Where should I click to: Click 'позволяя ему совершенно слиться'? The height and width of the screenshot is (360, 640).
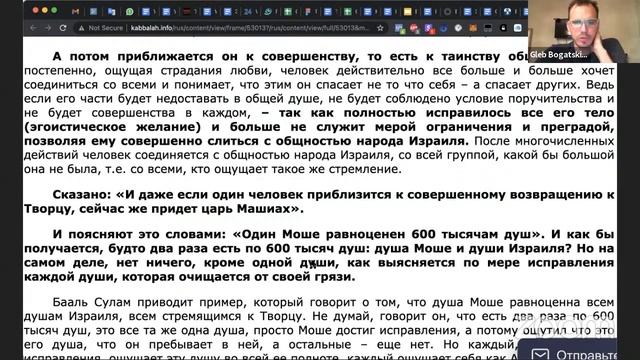pyautogui.click(x=143, y=141)
